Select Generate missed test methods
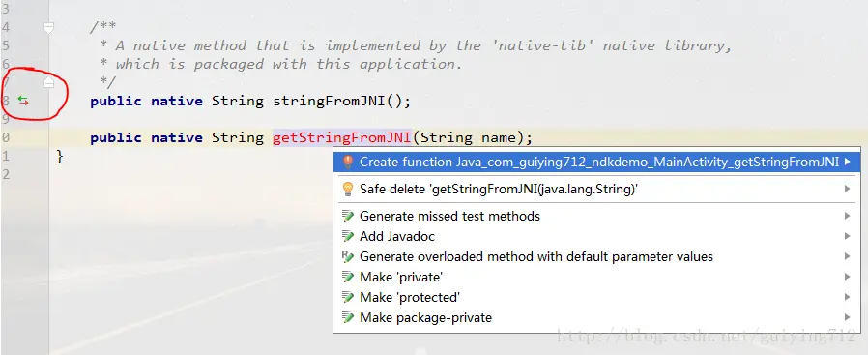 click(596, 216)
